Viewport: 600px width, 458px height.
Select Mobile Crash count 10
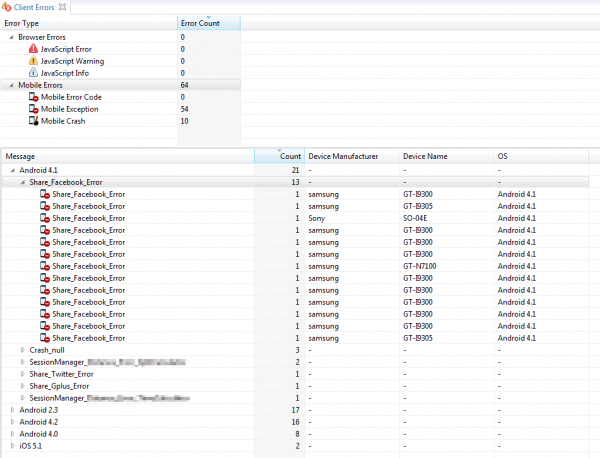[x=184, y=121]
